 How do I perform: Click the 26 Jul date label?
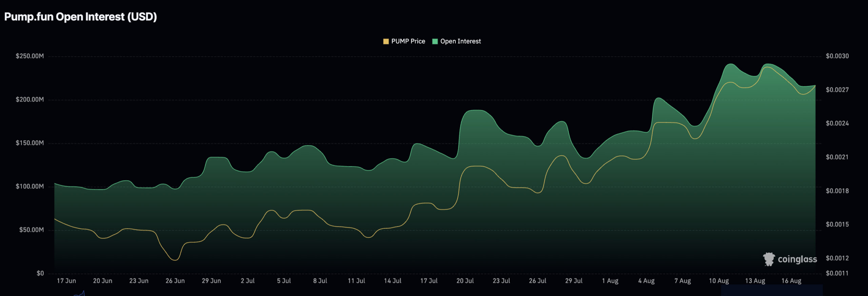(x=538, y=281)
